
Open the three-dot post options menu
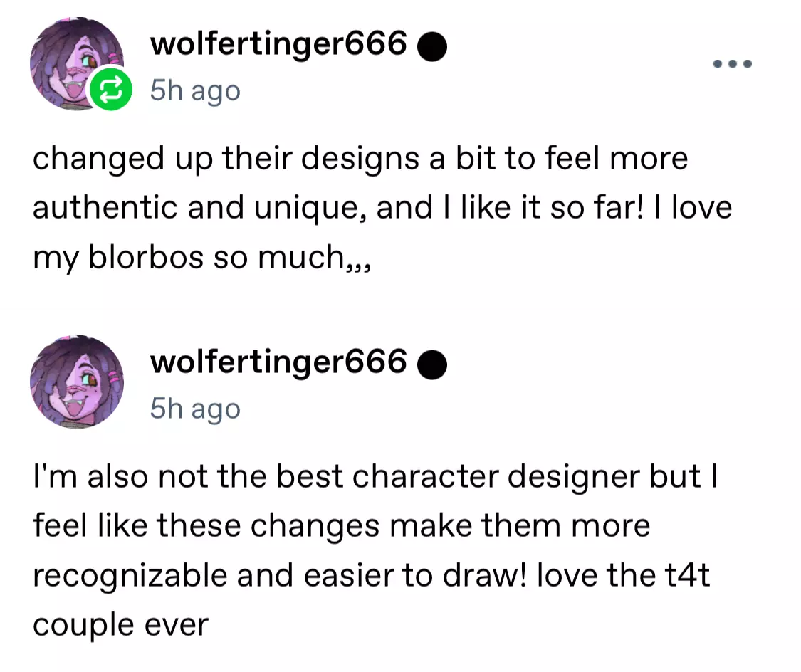click(x=733, y=64)
